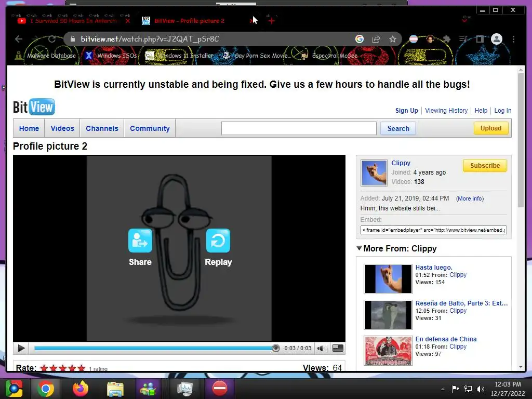Click the video progress slider handle
The height and width of the screenshot is (399, 532).
275,348
